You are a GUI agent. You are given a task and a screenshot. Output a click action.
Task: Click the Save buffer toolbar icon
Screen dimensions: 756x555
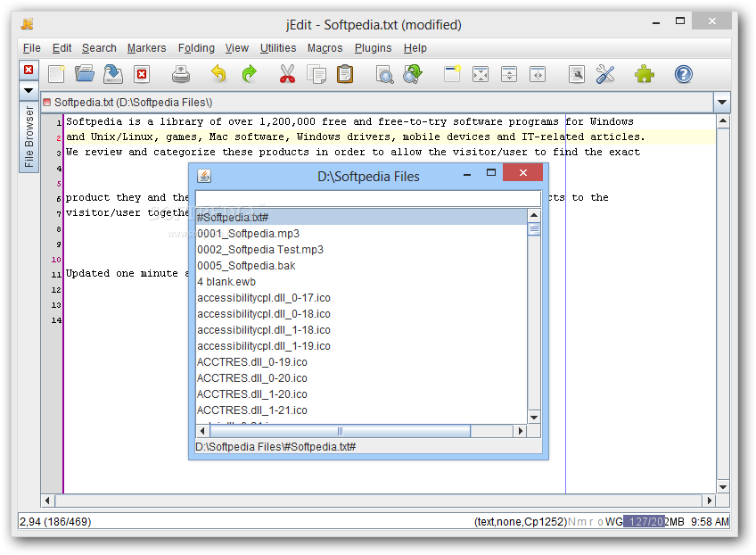coord(113,74)
